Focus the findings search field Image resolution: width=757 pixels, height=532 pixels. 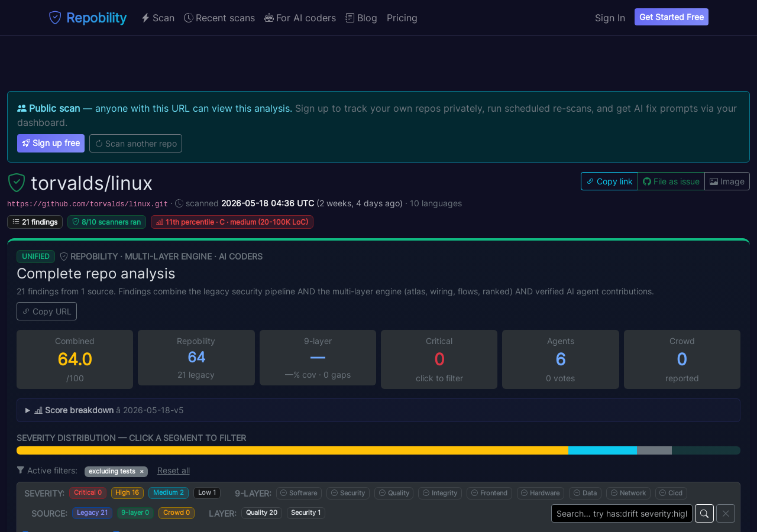(622, 514)
